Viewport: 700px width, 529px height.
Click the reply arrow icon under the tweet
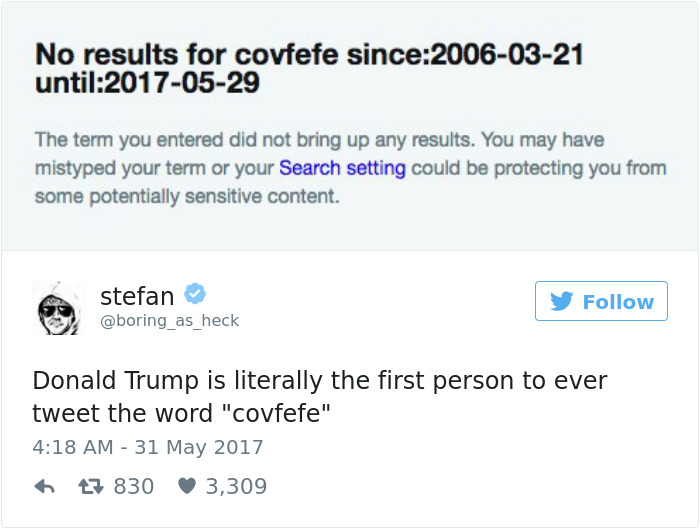44,487
